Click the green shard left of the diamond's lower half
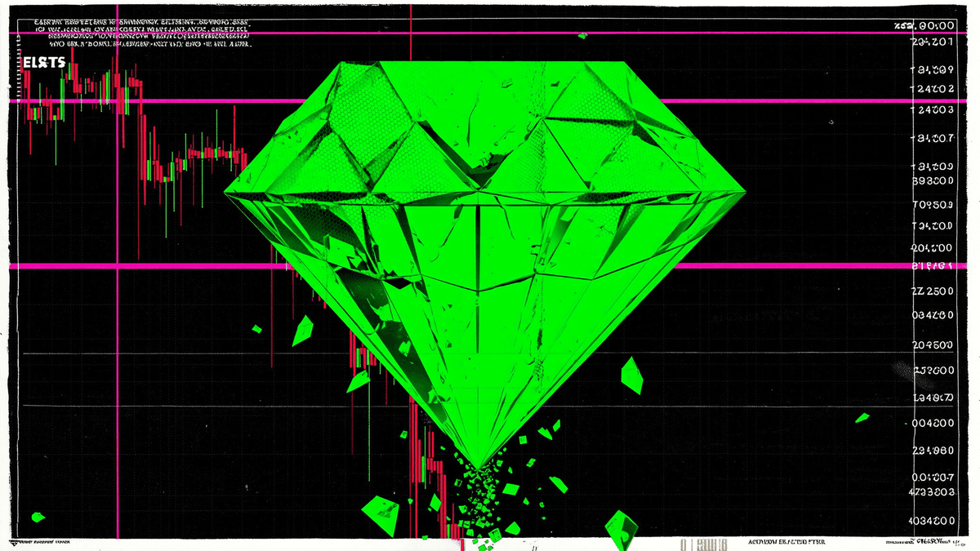980x551 pixels. (303, 330)
